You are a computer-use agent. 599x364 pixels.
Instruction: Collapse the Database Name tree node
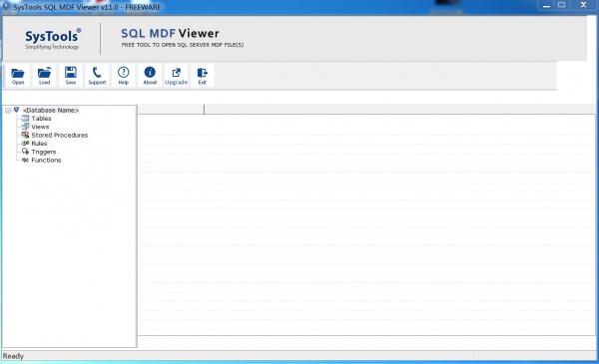click(x=8, y=111)
